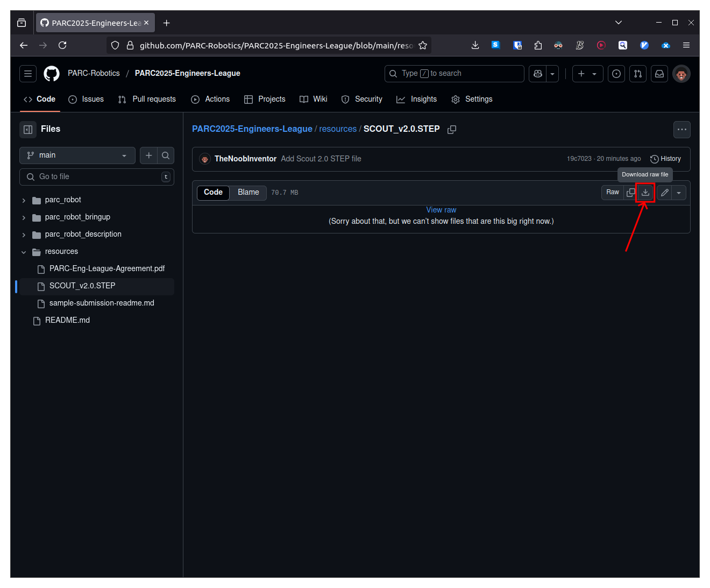Image resolution: width=710 pixels, height=588 pixels.
Task: Click the Bitwarden shield extension icon
Action: 517,45
